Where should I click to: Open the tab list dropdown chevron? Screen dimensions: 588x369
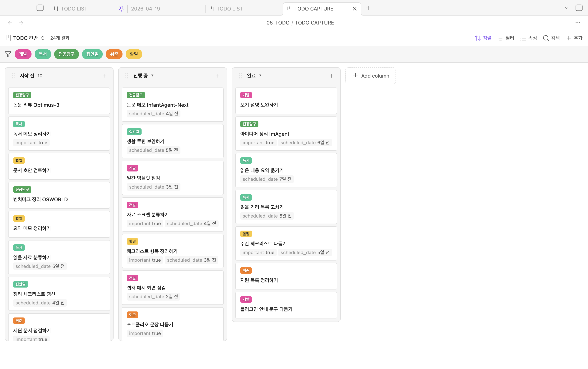coord(566,8)
